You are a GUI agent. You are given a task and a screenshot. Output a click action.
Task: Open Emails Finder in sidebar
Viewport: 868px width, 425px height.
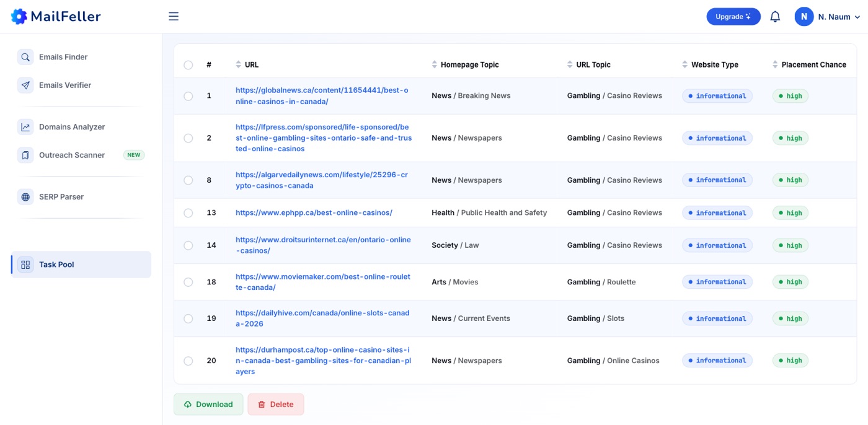[81, 57]
